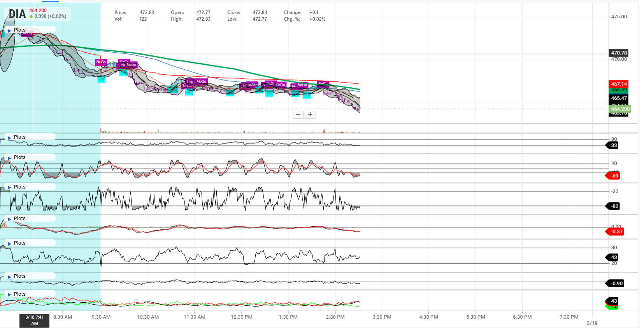Click the black -0.90 indicator value tag
Screen dimensions: 644x328
[x=616, y=283]
